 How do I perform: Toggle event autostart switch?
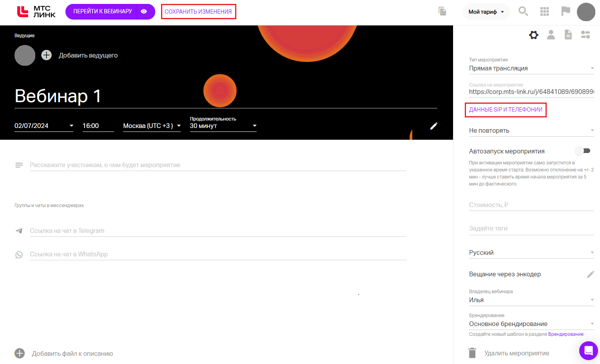tap(582, 151)
